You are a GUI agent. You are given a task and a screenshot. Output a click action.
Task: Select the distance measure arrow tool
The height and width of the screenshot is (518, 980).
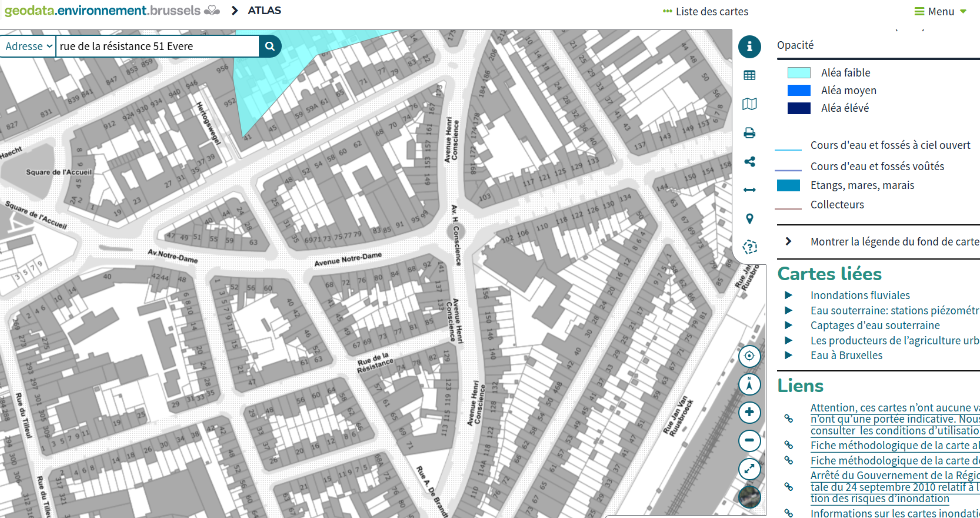point(749,190)
